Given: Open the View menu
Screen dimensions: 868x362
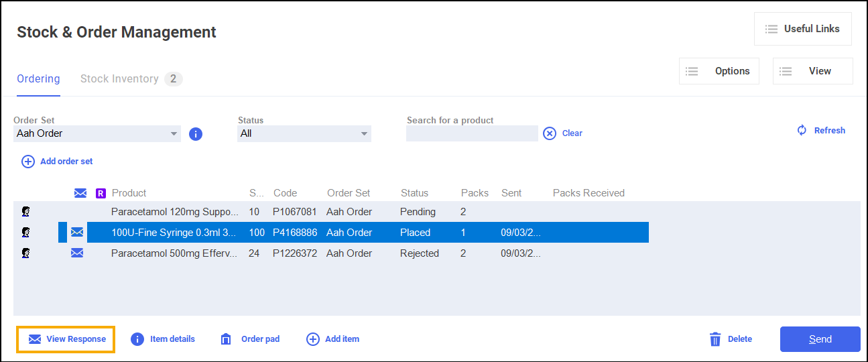Looking at the screenshot, I should (x=812, y=71).
